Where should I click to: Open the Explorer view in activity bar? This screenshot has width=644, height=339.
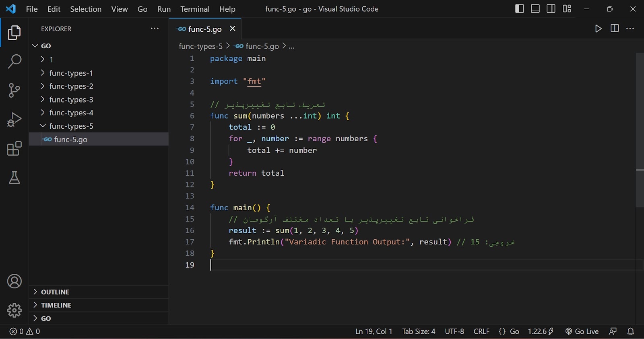click(x=14, y=33)
